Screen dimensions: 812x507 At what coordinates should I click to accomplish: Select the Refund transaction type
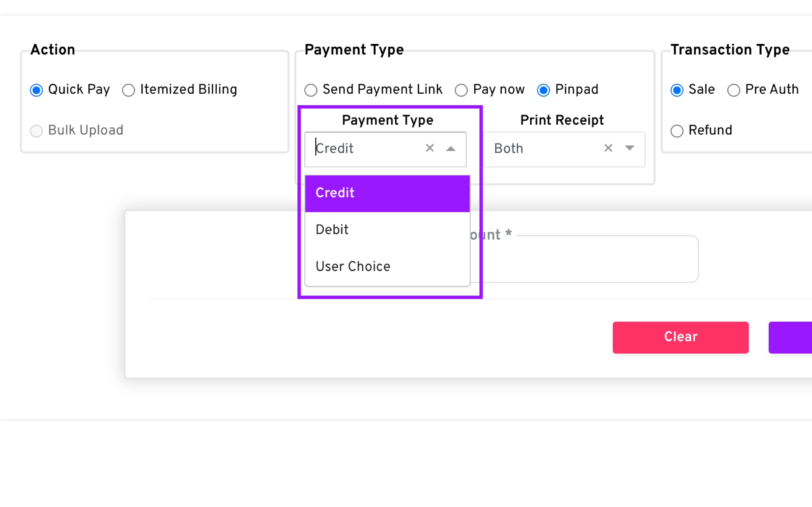pyautogui.click(x=677, y=131)
